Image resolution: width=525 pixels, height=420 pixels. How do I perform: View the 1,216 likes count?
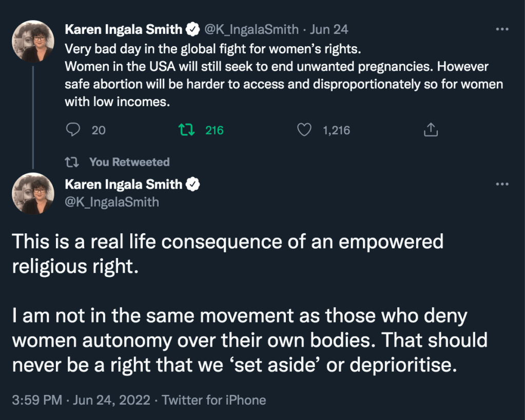tap(336, 130)
